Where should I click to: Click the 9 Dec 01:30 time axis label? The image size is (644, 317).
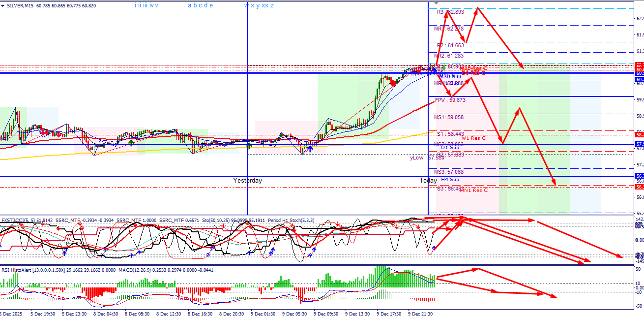(x=263, y=313)
